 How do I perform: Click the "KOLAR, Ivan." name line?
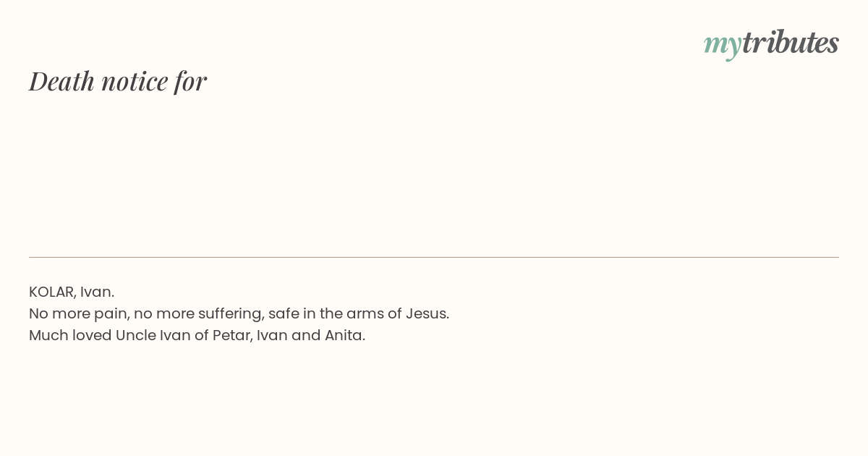click(x=72, y=292)
